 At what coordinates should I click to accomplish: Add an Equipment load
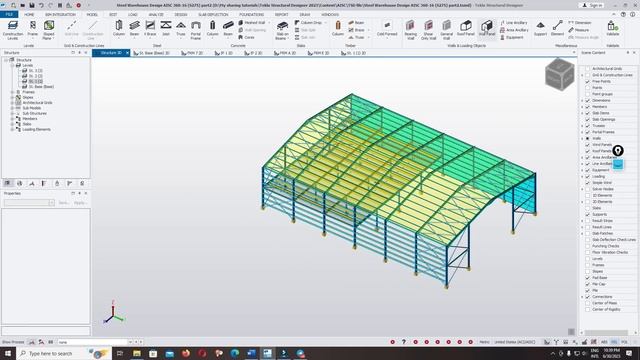click(512, 37)
